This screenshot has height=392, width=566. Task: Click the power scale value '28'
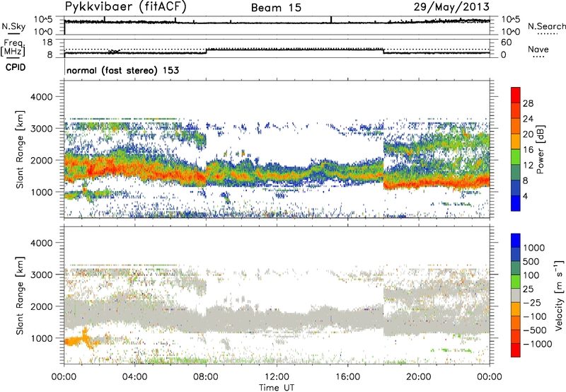tap(528, 103)
